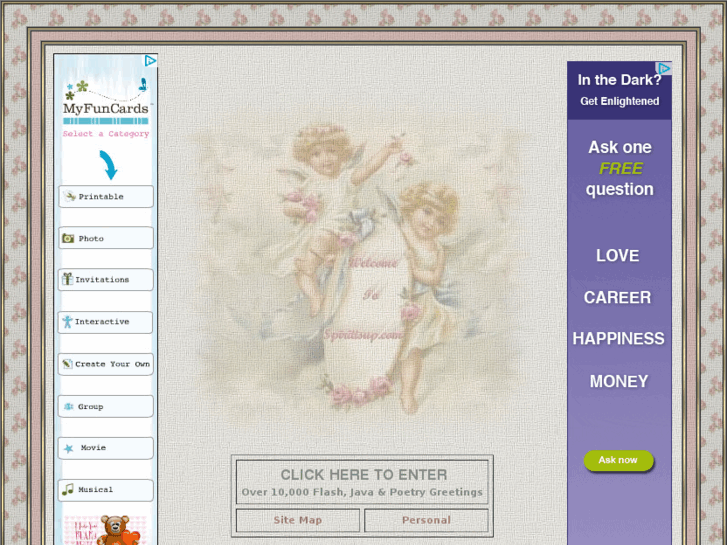Click the AdChoices icon on MyFunCards ad
The image size is (727, 545).
pos(150,61)
